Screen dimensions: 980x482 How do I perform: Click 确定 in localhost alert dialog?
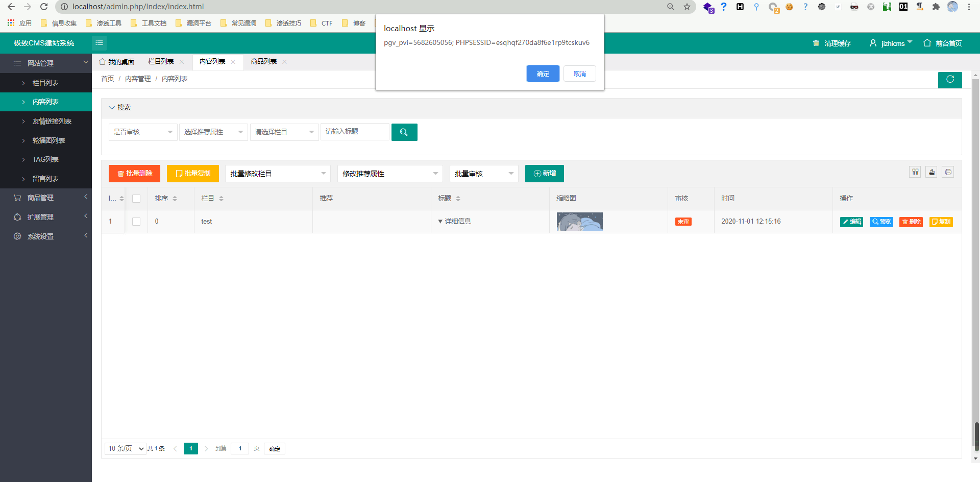[543, 74]
